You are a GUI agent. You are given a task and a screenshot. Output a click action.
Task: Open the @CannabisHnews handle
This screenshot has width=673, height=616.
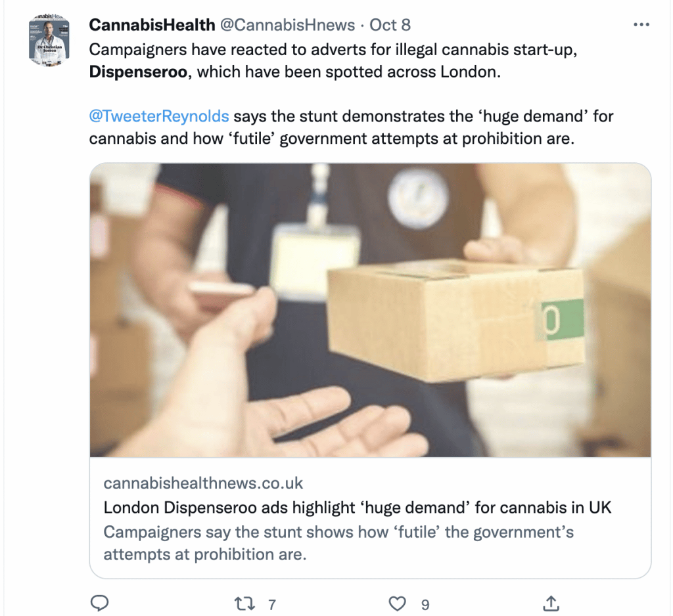[288, 25]
